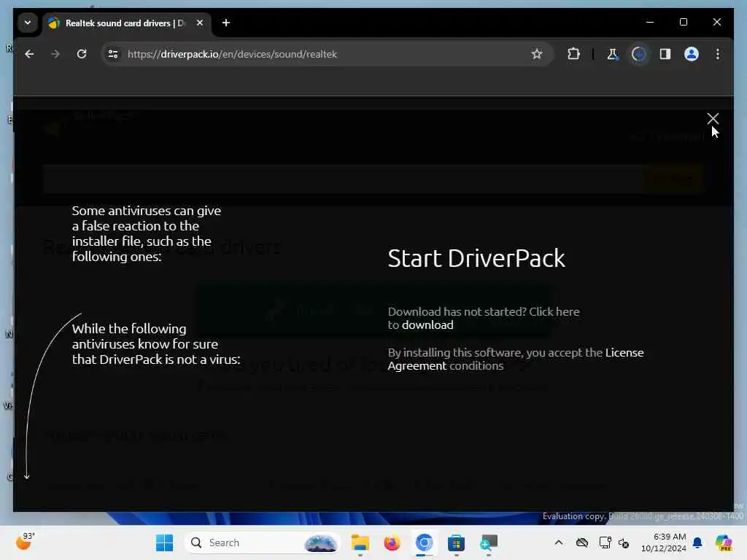Image resolution: width=747 pixels, height=560 pixels.
Task: Open Copilot preview icon in taskbar
Action: 723,542
